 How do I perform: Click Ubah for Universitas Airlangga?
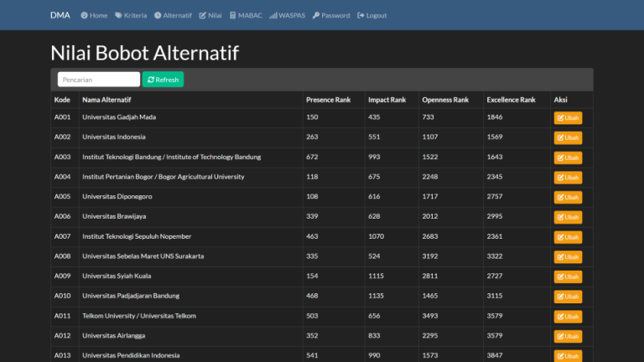click(568, 336)
